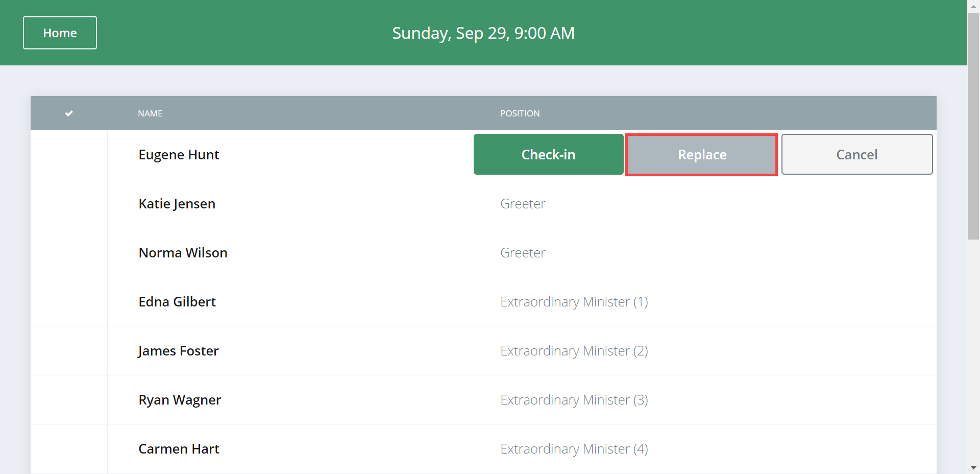Click the scrollbar down arrow

973,467
